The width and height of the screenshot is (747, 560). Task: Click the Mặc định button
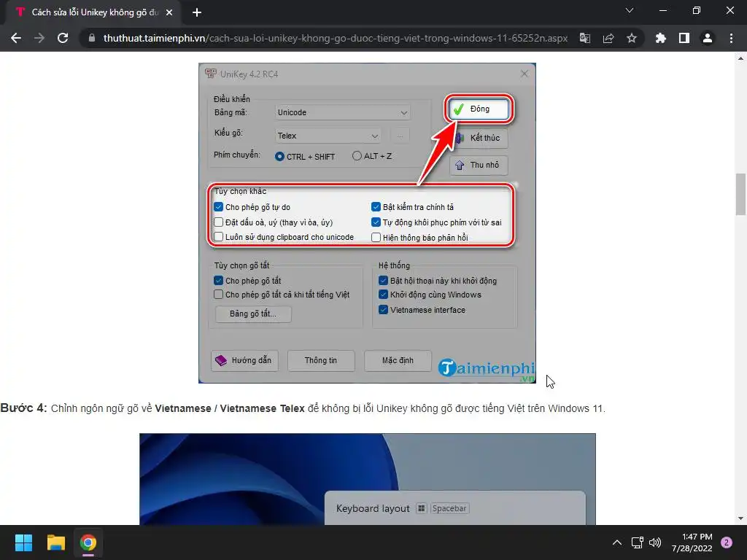pos(398,360)
